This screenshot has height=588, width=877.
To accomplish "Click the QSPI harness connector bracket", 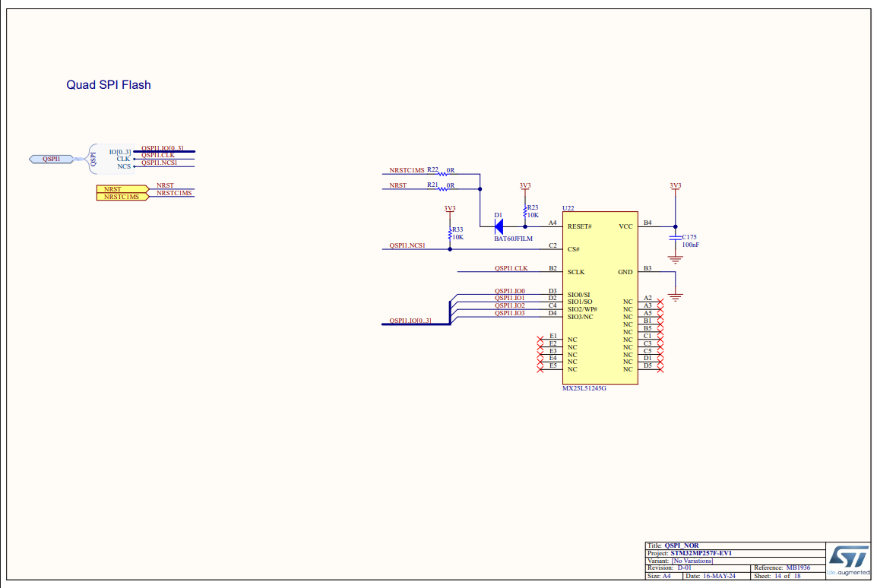I will [93, 159].
